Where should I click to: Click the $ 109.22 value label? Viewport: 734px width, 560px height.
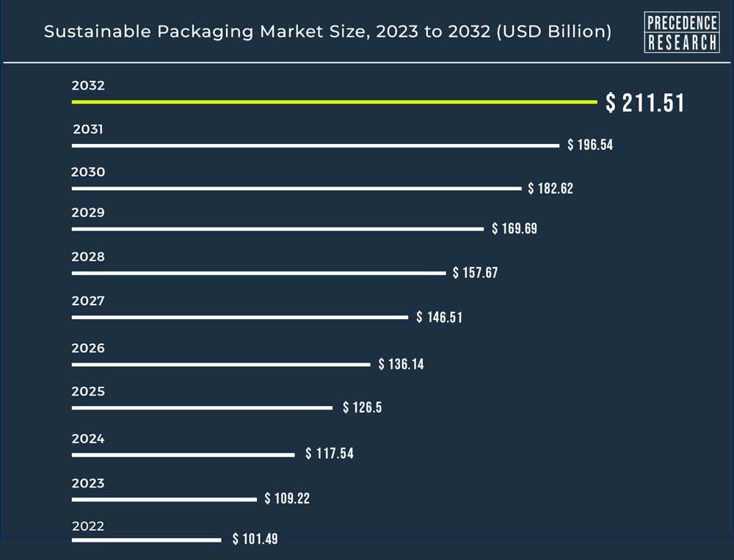point(287,498)
